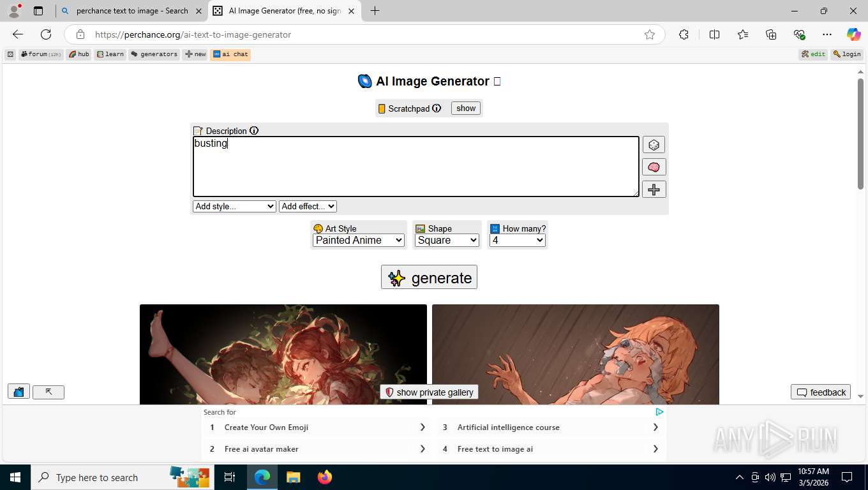Click the browser Back arrow

coord(18,34)
